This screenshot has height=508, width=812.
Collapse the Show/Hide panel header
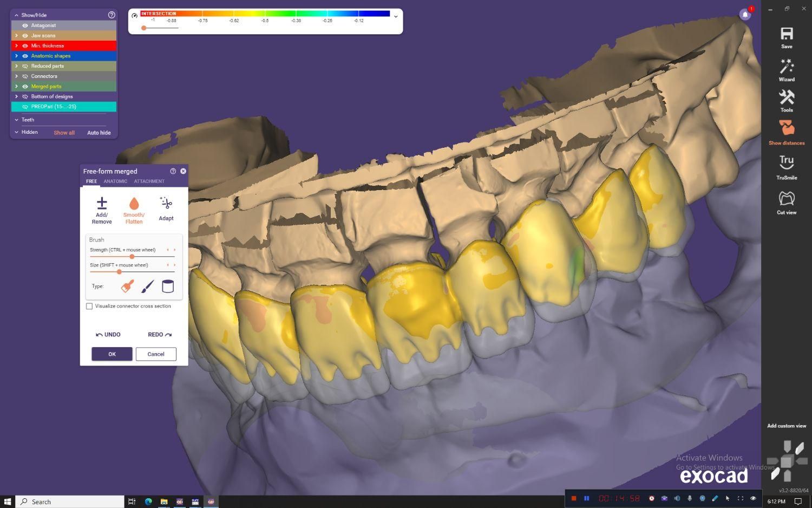click(x=16, y=15)
